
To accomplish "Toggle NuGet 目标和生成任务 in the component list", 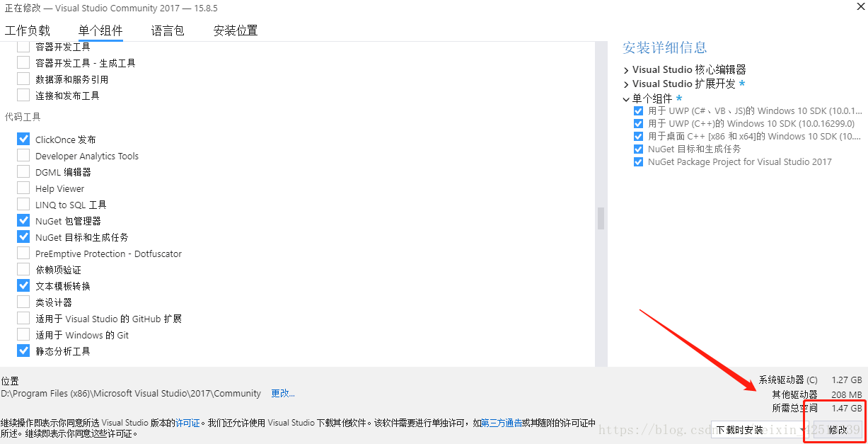I will (x=23, y=237).
